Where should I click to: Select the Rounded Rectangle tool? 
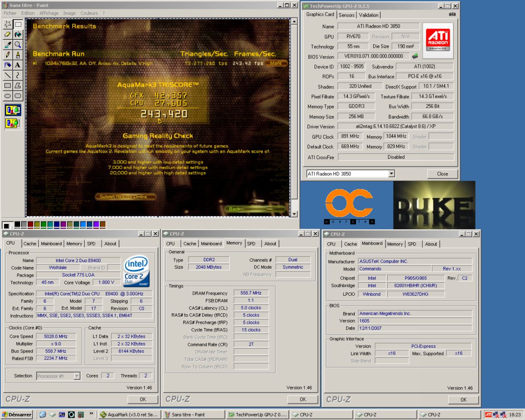pos(18,95)
